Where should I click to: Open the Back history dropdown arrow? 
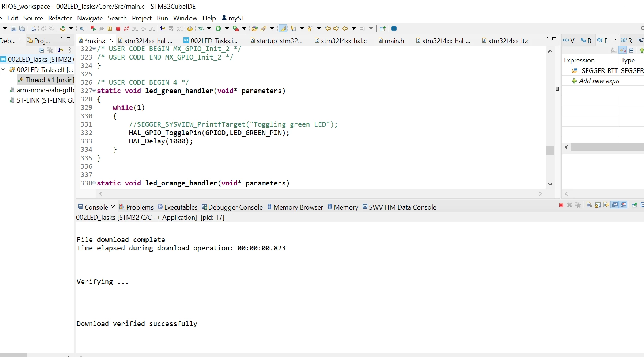353,28
